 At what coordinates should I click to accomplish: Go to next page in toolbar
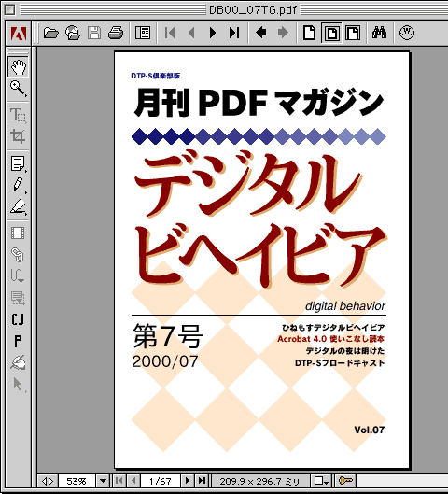213,33
